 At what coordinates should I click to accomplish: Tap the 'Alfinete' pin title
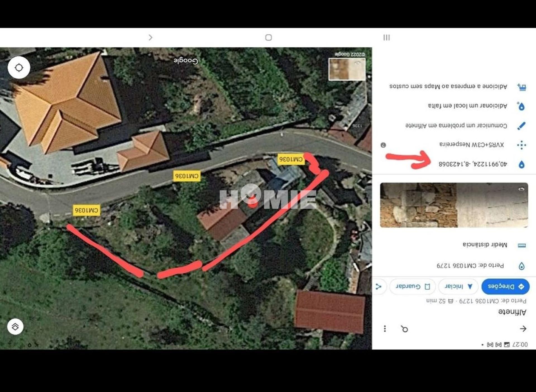[x=512, y=312]
